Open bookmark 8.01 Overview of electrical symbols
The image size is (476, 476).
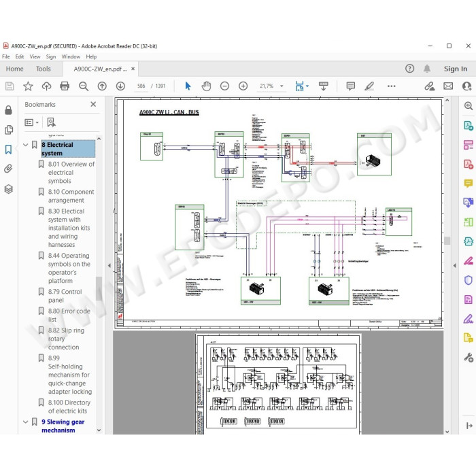(x=71, y=173)
